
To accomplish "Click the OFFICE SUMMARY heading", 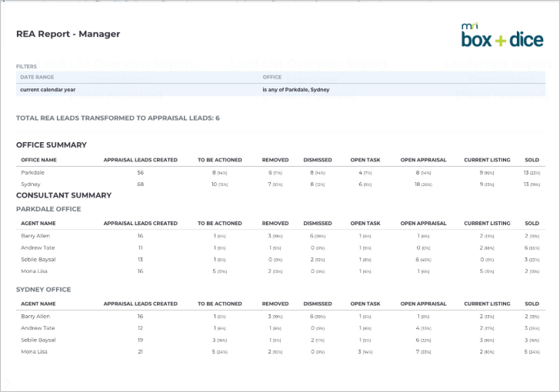I will pos(52,145).
